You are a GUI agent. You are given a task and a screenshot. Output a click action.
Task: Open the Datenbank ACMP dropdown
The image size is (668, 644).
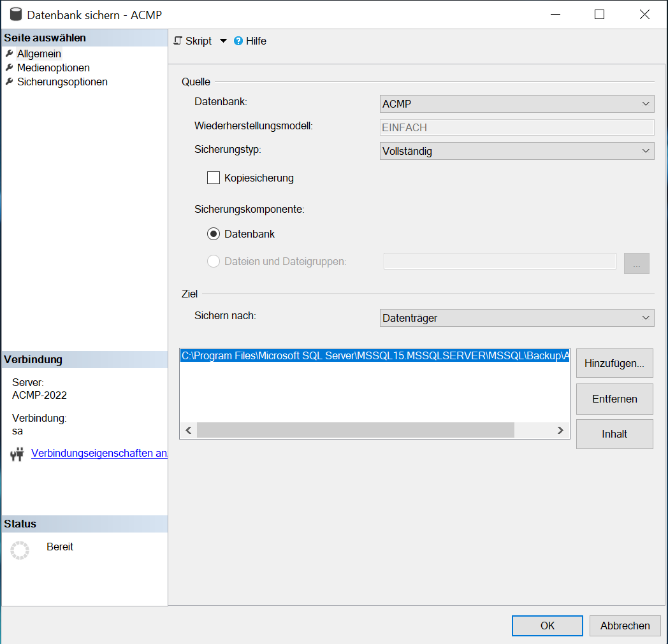(x=516, y=104)
